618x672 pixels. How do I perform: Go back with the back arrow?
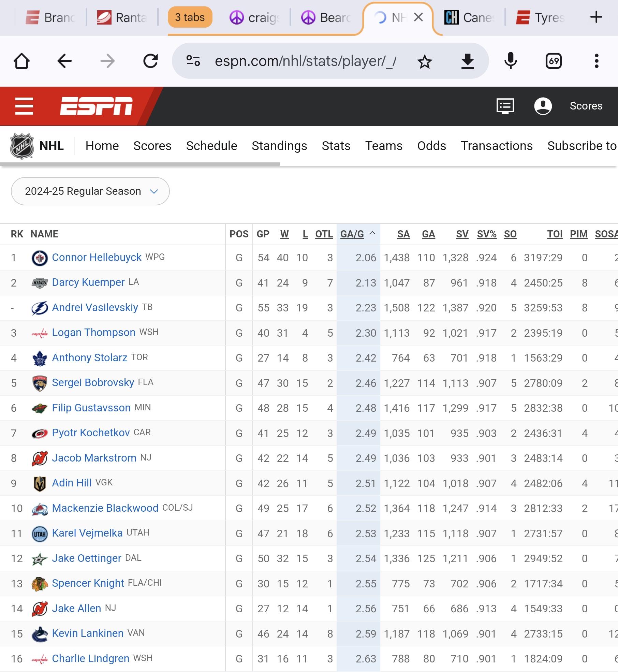click(x=64, y=61)
